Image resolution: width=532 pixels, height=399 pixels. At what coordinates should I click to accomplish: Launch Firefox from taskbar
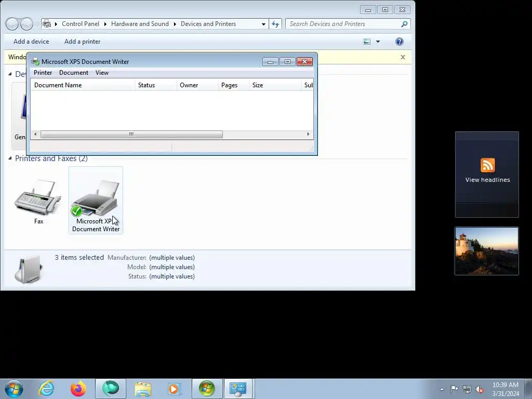pos(78,389)
